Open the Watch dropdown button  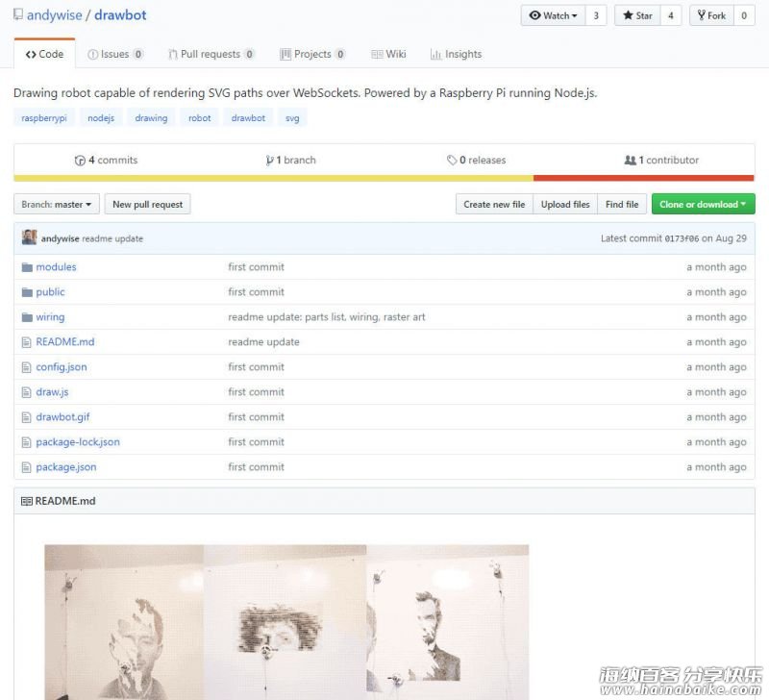pos(553,15)
